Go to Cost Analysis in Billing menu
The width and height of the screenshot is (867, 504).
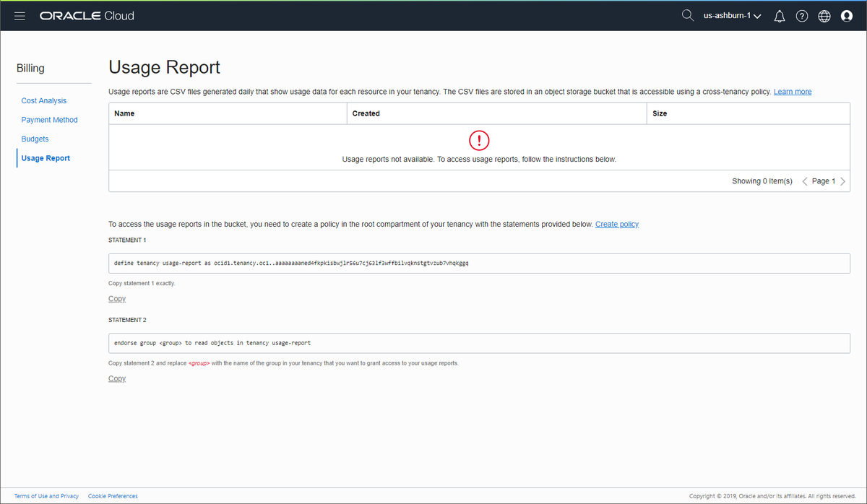[x=44, y=101]
